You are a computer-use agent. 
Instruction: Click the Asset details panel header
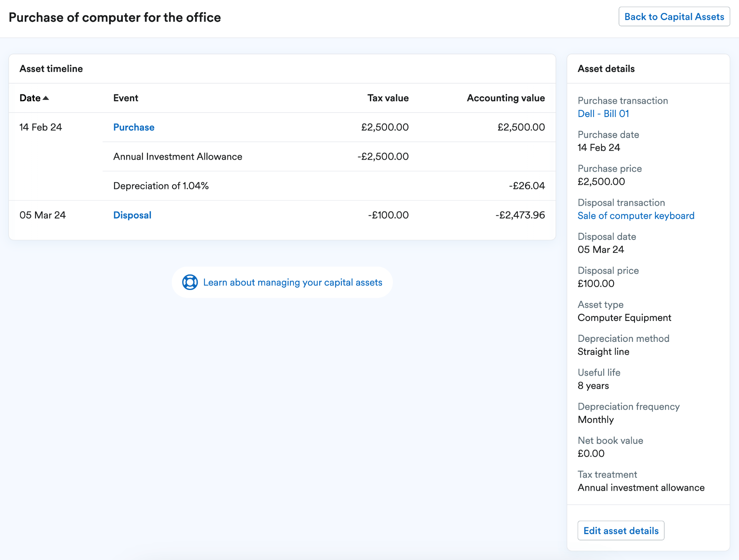tap(606, 69)
